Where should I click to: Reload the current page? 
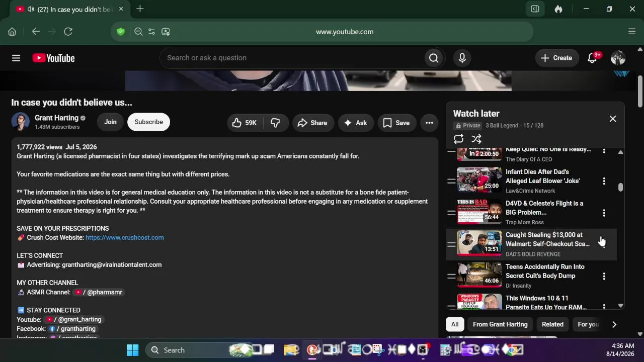pos(68,32)
